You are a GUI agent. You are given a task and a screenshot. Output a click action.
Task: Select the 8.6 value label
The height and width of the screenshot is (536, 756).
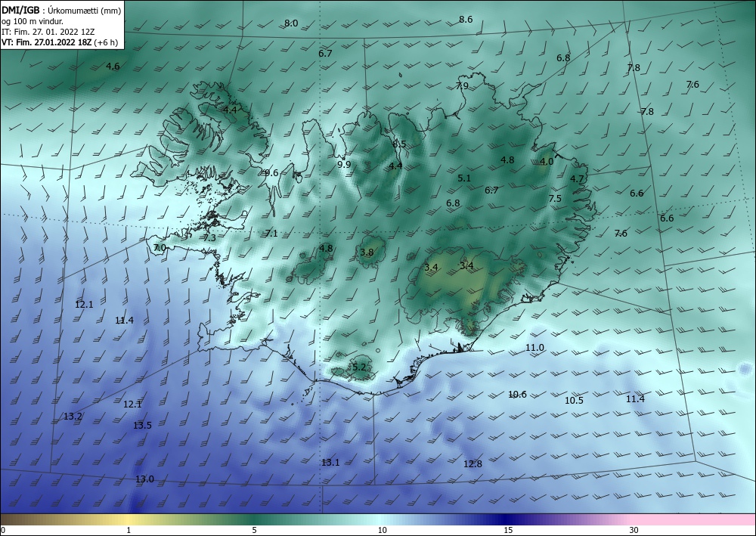(x=466, y=20)
